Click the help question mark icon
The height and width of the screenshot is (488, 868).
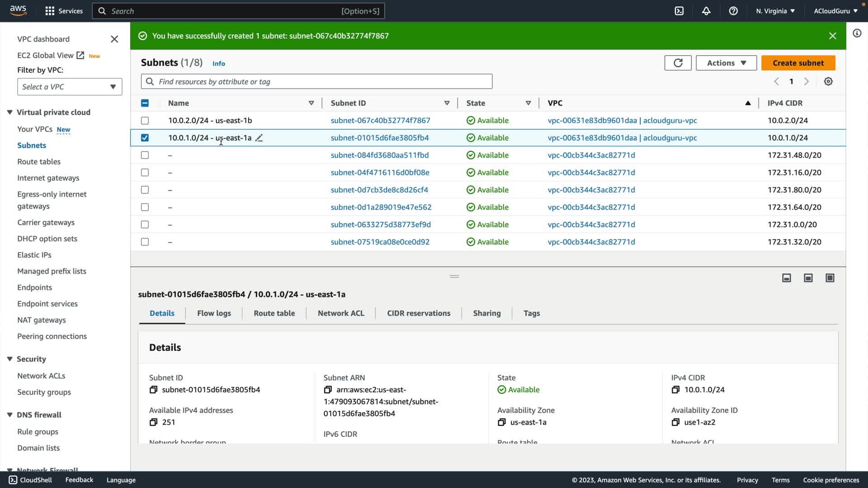tap(733, 11)
